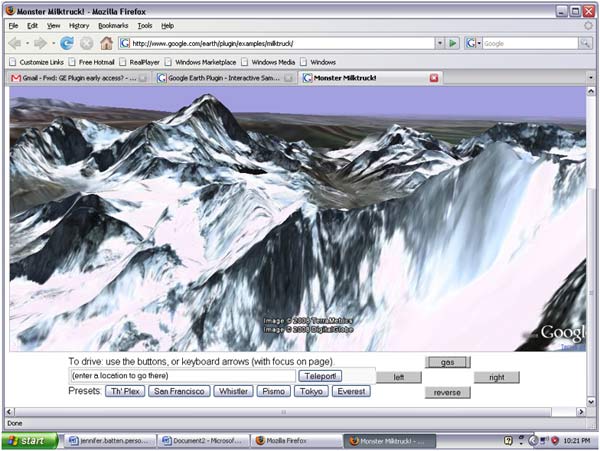
Task: Switch to Mozilla Firefox taskbar window
Action: click(x=297, y=441)
